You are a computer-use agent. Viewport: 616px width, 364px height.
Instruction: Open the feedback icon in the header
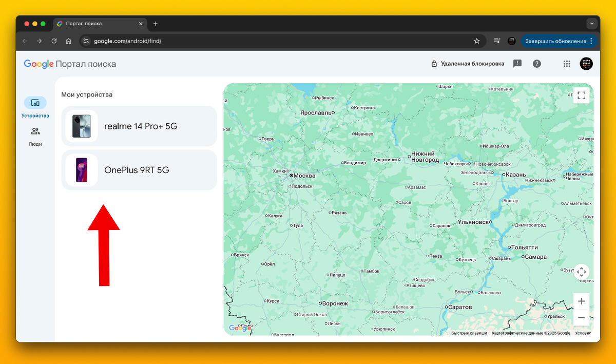[x=517, y=64]
